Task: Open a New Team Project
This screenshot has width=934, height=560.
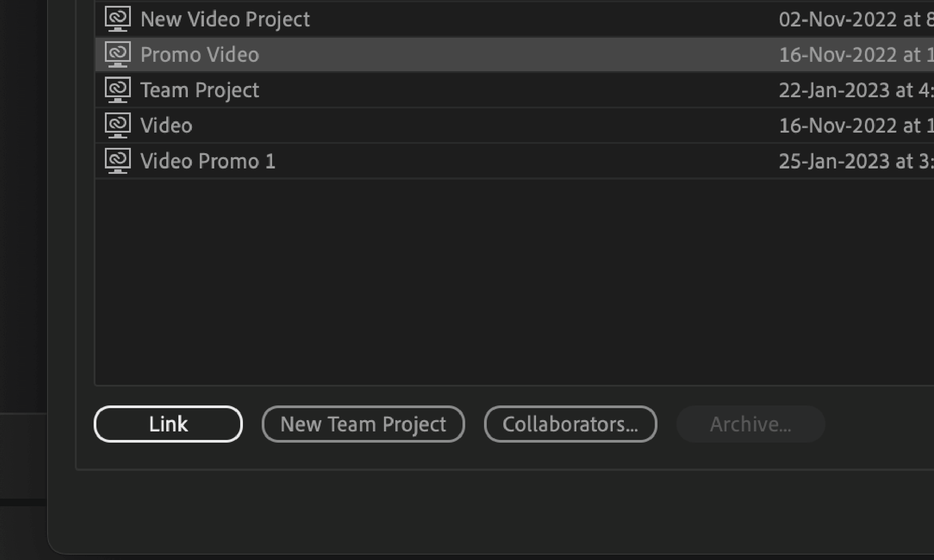Action: tap(363, 424)
